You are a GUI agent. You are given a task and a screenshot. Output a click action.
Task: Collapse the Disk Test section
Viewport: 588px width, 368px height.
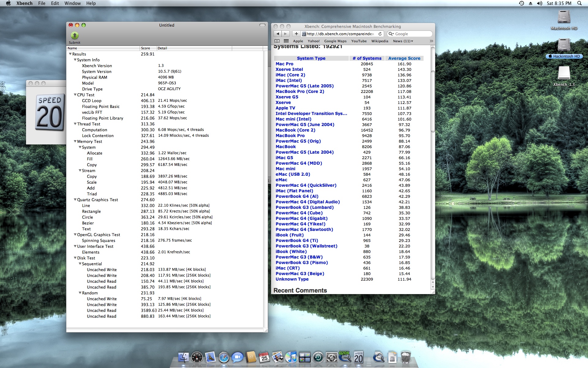pyautogui.click(x=75, y=258)
